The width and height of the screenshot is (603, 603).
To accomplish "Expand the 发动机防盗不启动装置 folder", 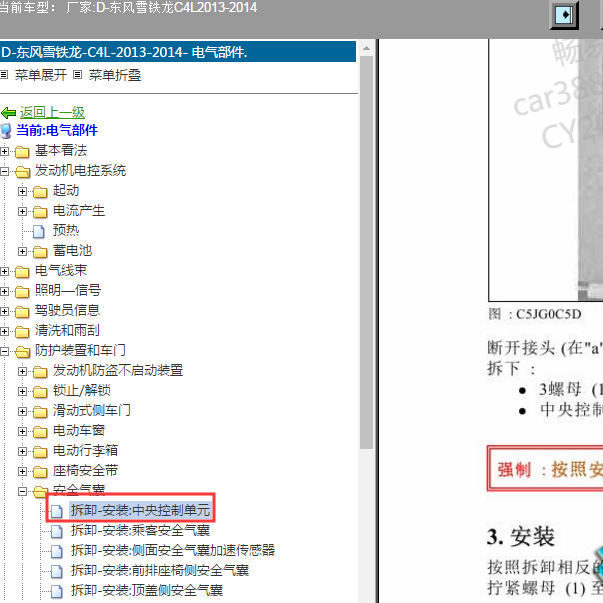I will point(22,371).
